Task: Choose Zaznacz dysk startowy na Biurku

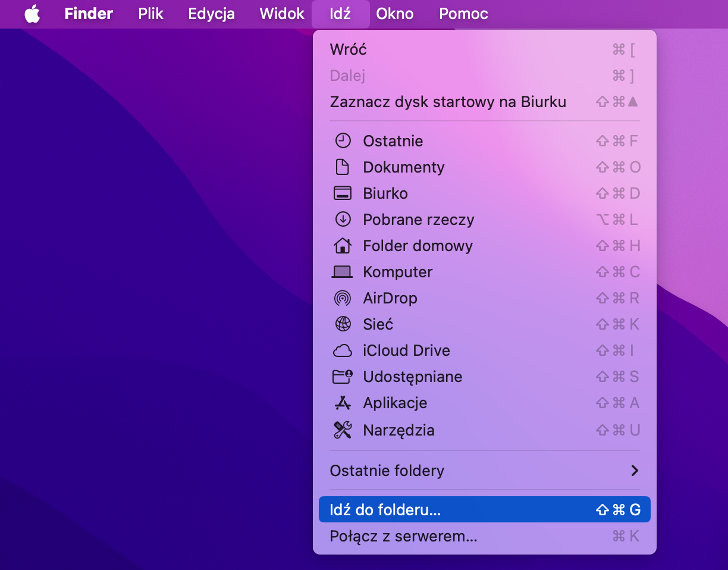Action: (485, 102)
